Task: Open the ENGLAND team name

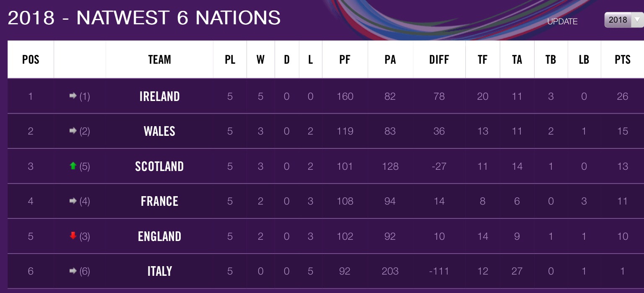Action: [x=159, y=236]
